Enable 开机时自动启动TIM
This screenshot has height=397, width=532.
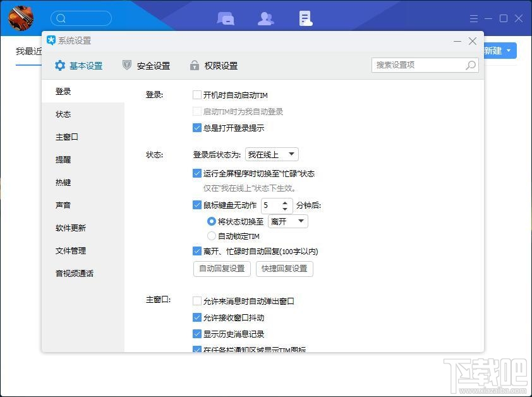tap(197, 94)
